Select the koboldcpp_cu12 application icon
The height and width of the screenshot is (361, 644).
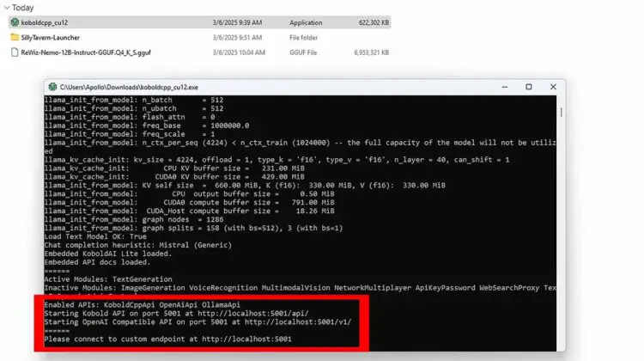(x=15, y=22)
